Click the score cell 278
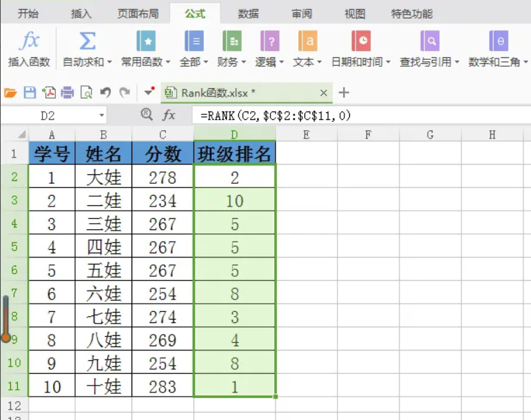 click(163, 177)
